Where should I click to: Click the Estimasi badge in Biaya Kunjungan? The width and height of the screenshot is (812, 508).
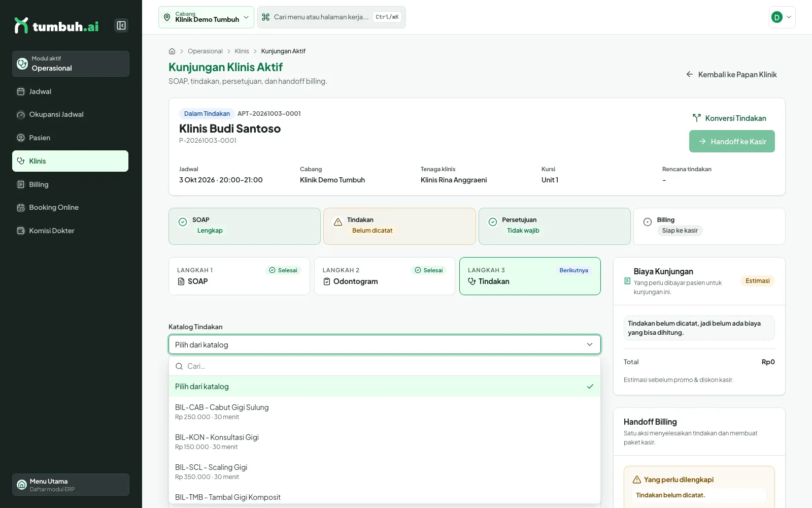point(757,281)
